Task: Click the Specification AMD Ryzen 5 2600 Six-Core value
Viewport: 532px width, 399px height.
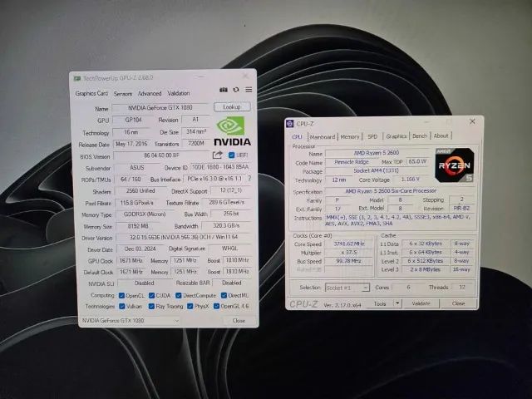Action: coord(401,191)
